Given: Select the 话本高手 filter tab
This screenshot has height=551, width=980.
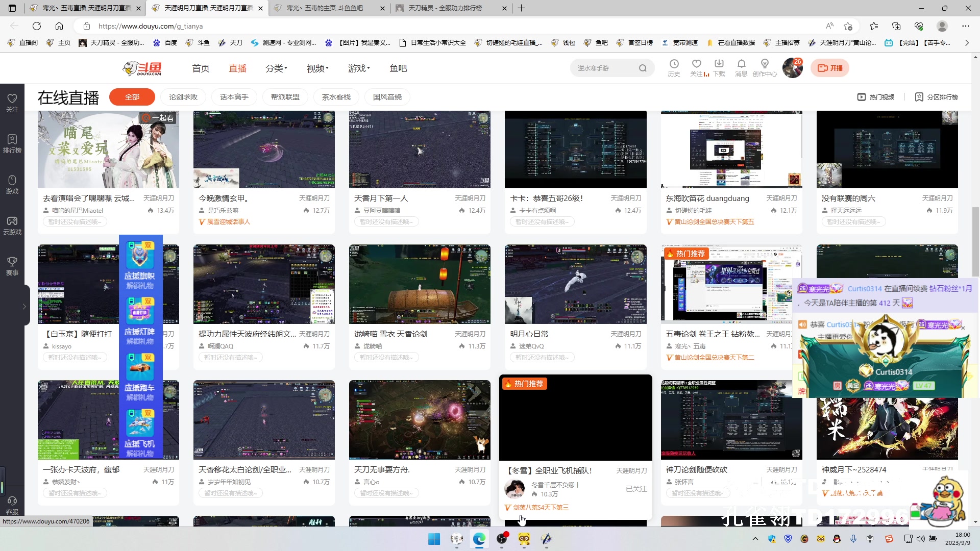Looking at the screenshot, I should (x=234, y=97).
